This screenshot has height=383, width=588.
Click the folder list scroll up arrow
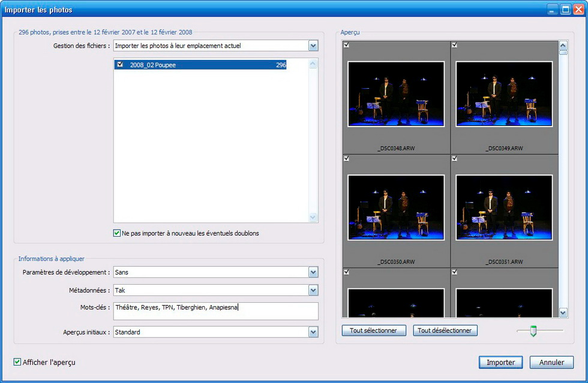pyautogui.click(x=313, y=64)
